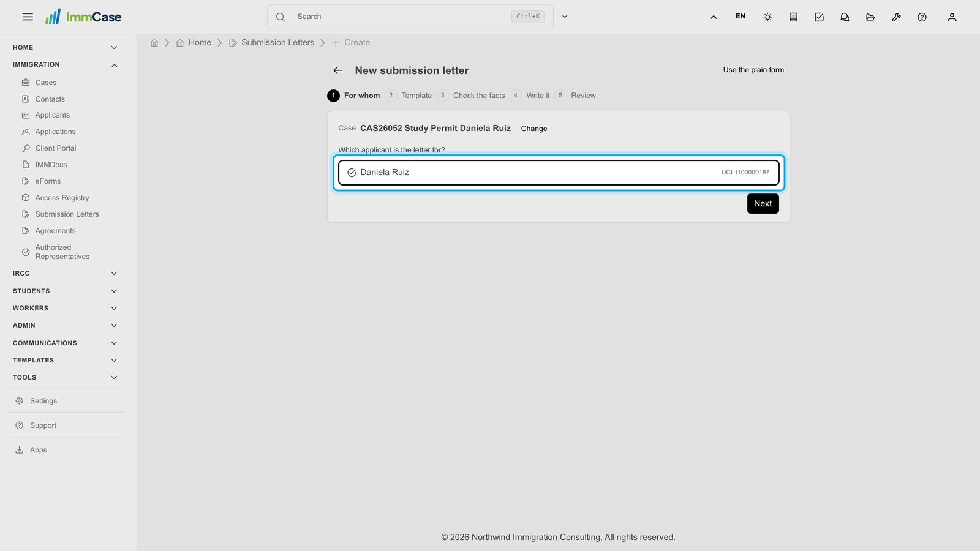
Task: Open the tasks checklist icon in header
Action: click(x=819, y=17)
